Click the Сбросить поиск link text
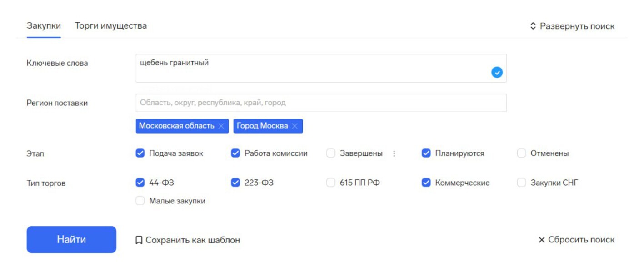Screen dimensions: 644x272 coord(581,240)
